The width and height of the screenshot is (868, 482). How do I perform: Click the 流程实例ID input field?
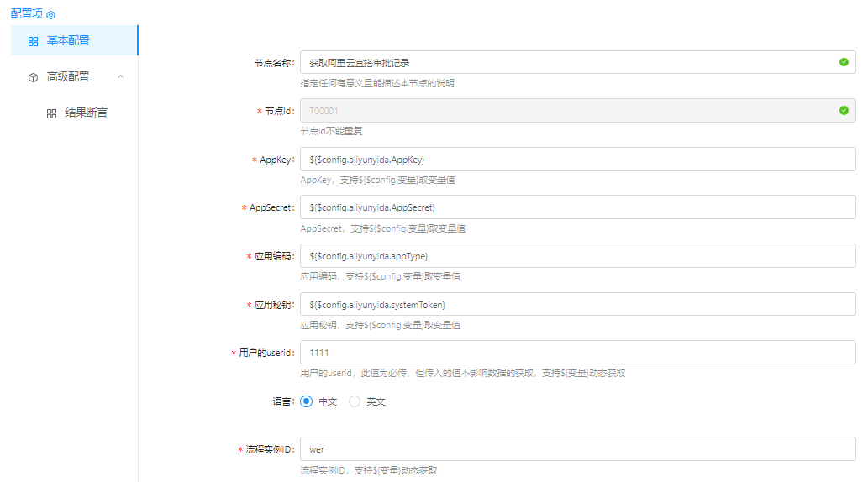[576, 449]
